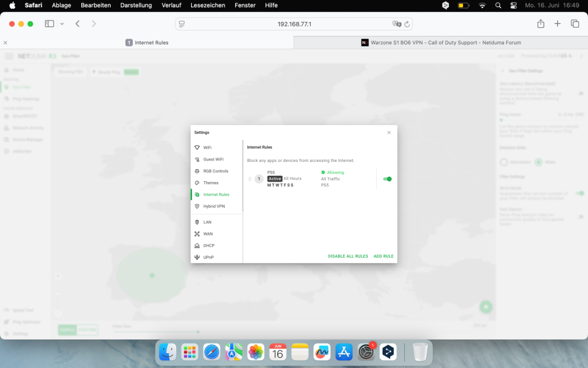Screen dimensions: 588x368
Task: Open the Guest WiFi settings entry
Action: (x=214, y=159)
